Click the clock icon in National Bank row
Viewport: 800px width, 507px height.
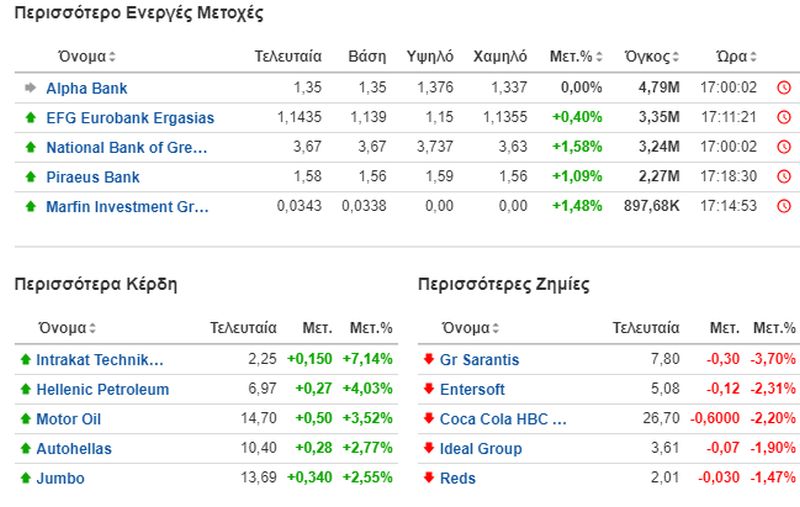coord(784,147)
